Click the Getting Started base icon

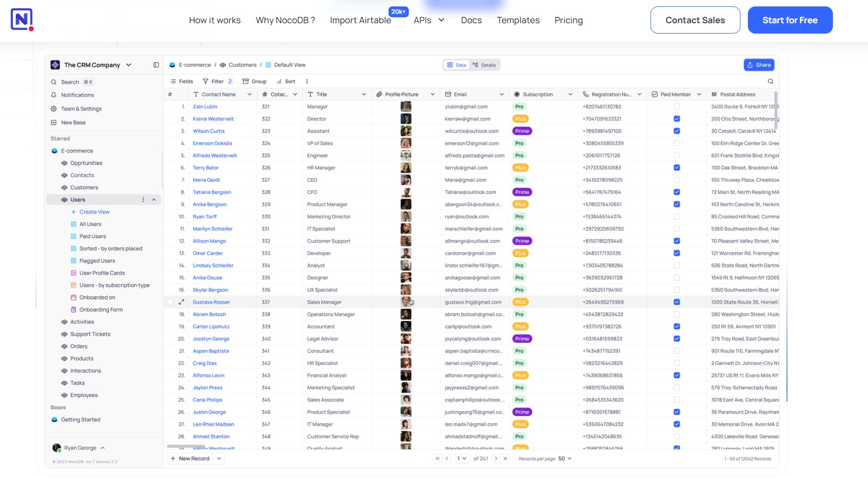[x=54, y=420]
